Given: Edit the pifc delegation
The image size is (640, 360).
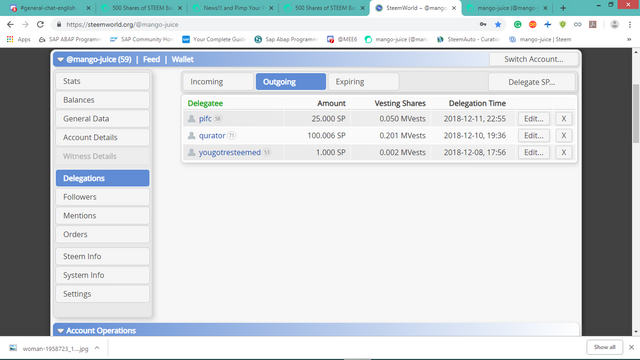Looking at the screenshot, I should [533, 119].
